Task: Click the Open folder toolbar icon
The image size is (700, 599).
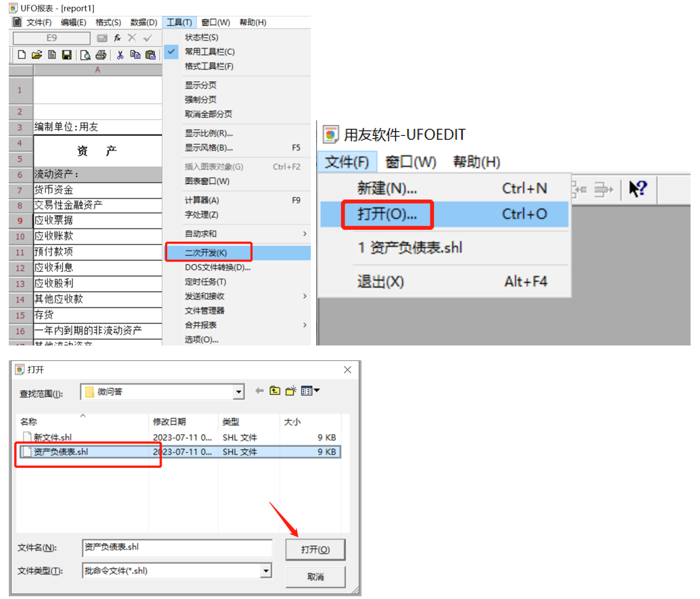Action: pyautogui.click(x=36, y=55)
